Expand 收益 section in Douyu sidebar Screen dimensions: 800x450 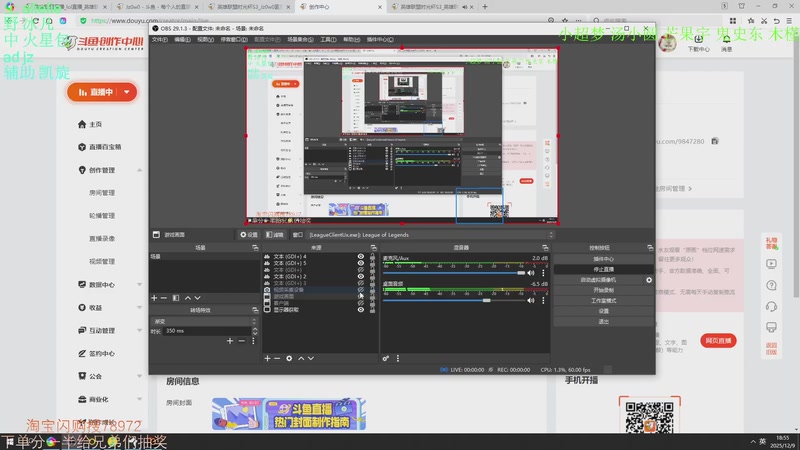coord(139,308)
